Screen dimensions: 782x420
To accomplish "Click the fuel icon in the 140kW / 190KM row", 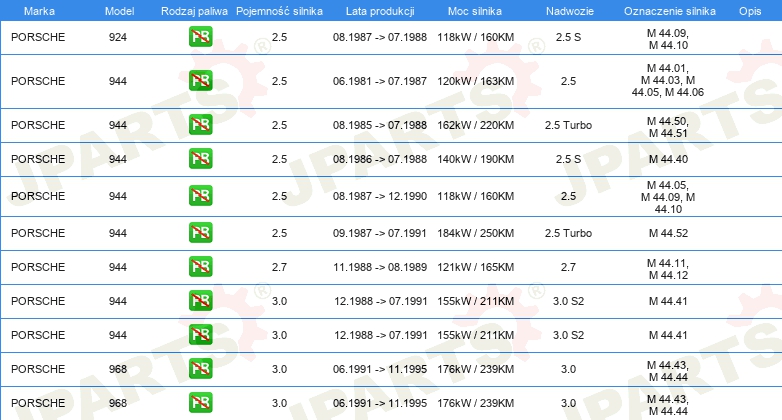I will (200, 159).
